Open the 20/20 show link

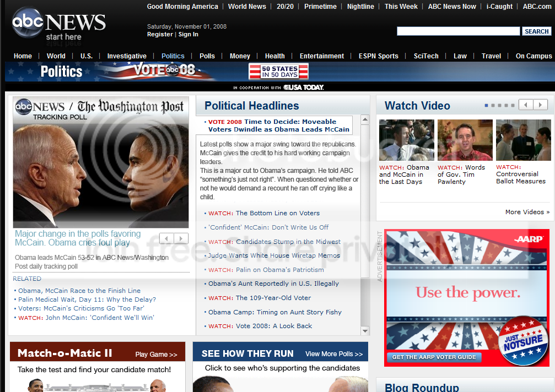click(x=285, y=7)
